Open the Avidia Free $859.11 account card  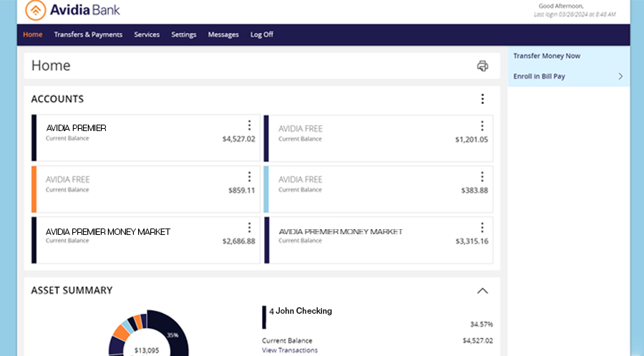click(x=146, y=189)
